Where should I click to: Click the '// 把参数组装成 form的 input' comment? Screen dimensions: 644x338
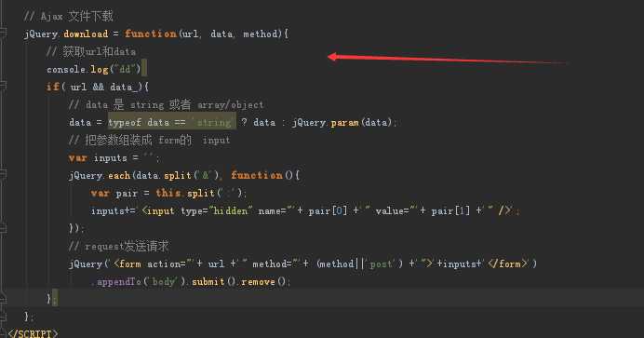(x=149, y=140)
